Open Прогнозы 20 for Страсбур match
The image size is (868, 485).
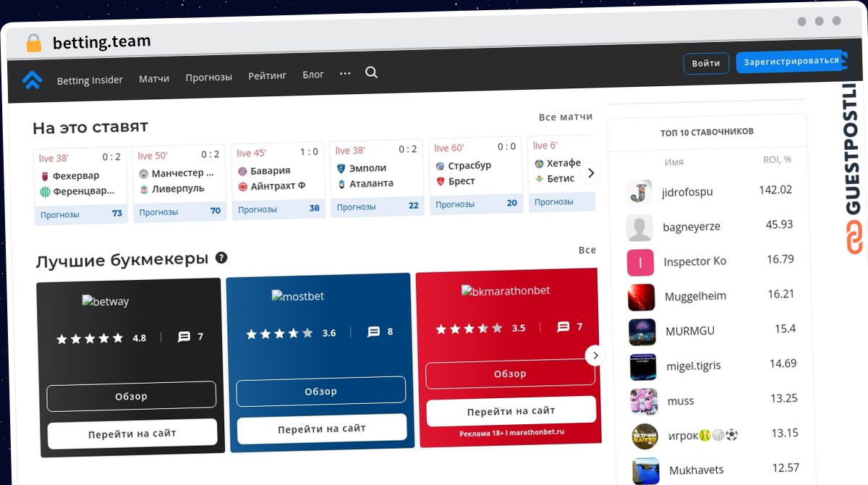point(476,203)
